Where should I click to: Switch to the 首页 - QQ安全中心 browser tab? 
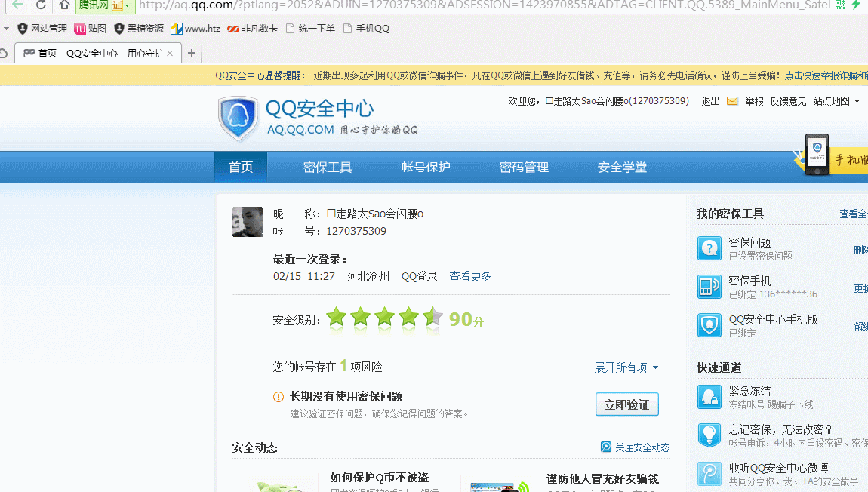pyautogui.click(x=98, y=53)
